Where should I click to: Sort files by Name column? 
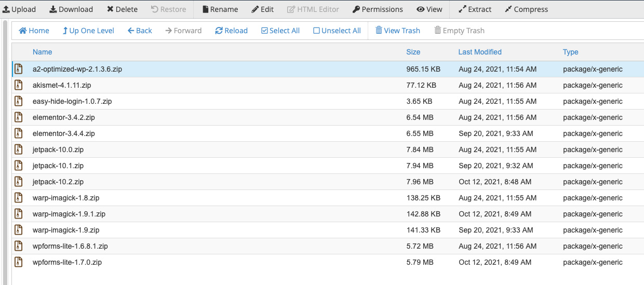[42, 52]
